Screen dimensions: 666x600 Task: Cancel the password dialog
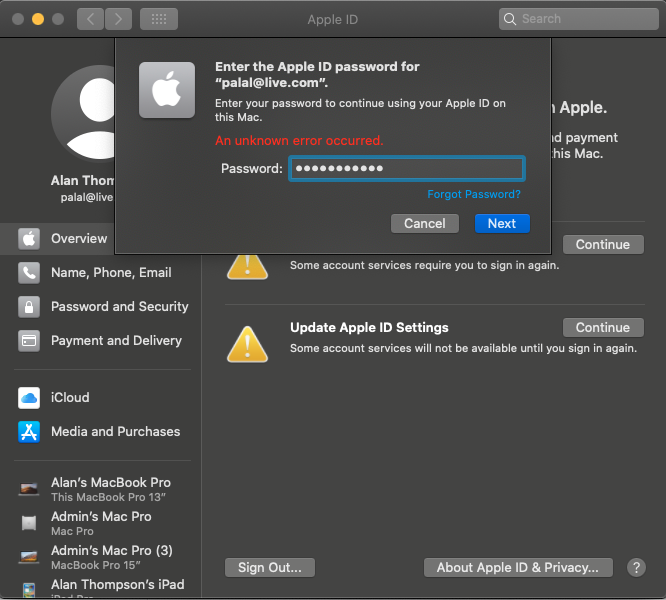[425, 223]
